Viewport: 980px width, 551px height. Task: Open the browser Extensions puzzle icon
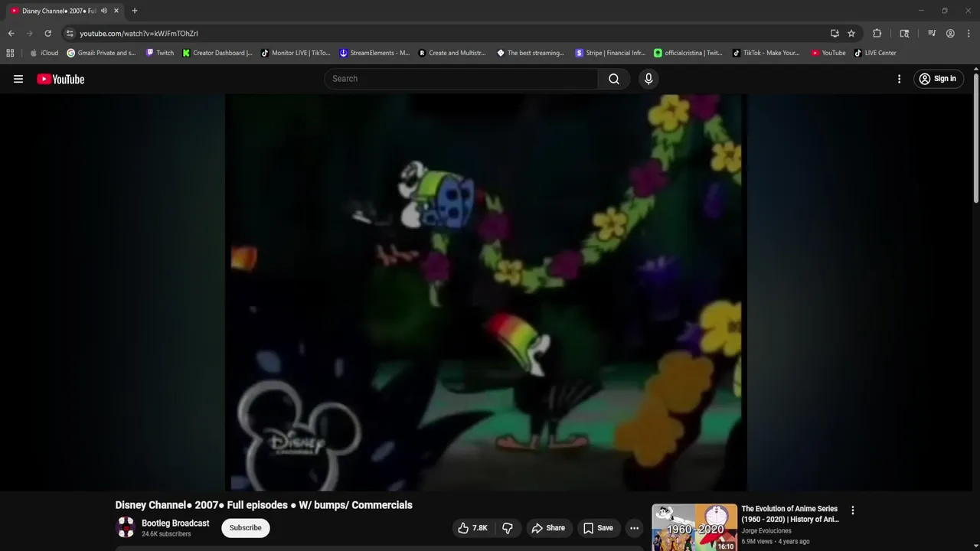877,34
